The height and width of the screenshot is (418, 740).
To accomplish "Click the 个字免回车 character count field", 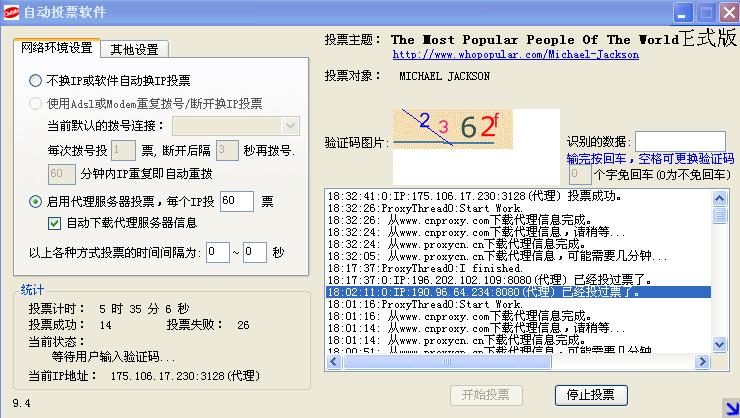I will coord(580,174).
